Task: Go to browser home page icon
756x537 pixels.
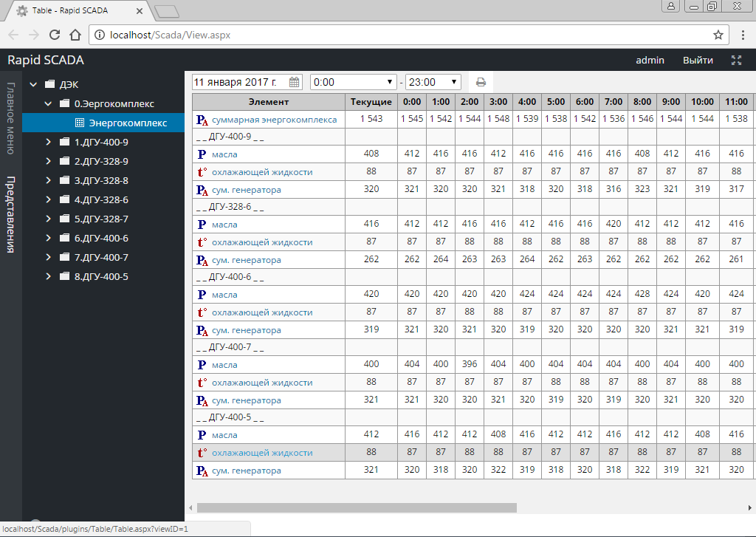Action: point(75,35)
